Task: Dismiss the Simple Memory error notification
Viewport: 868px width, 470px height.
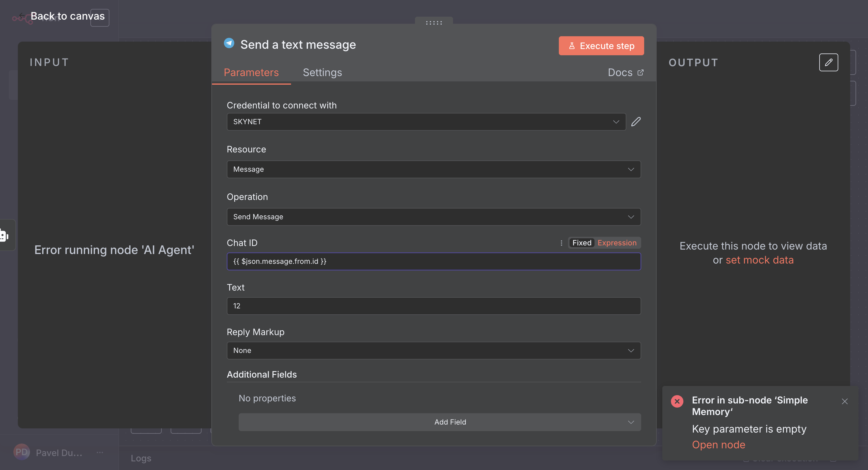Action: click(x=845, y=401)
